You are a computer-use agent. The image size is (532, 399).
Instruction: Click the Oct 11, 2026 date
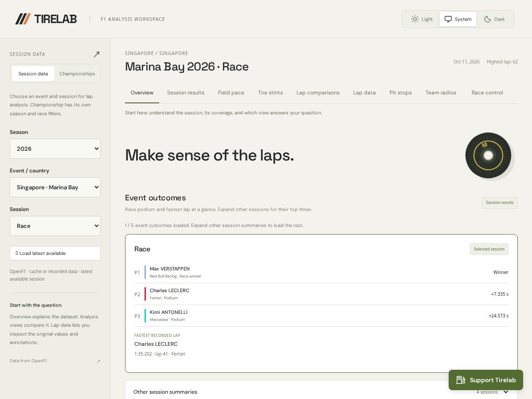(x=466, y=62)
